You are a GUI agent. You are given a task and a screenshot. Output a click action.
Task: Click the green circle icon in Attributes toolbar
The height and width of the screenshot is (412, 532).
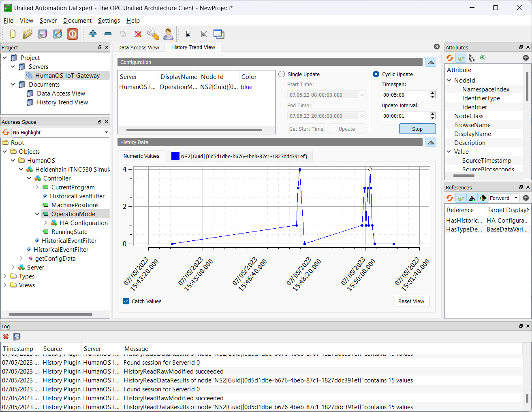click(483, 58)
